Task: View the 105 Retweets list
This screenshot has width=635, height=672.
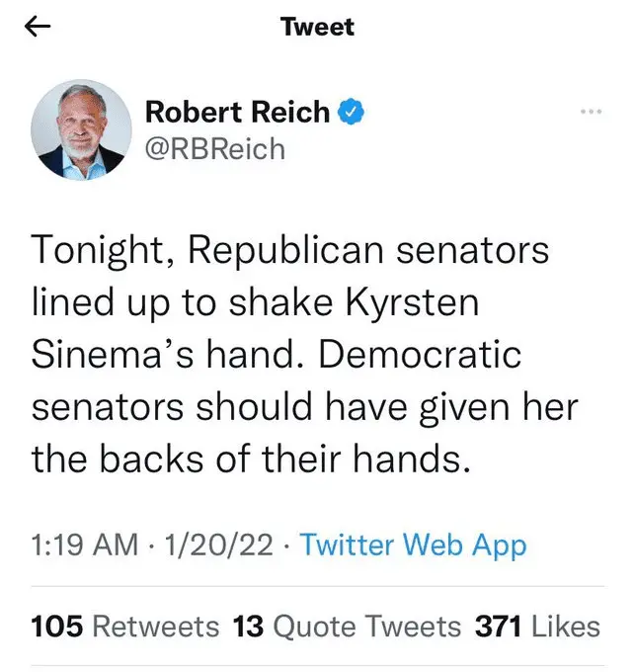Action: click(124, 626)
